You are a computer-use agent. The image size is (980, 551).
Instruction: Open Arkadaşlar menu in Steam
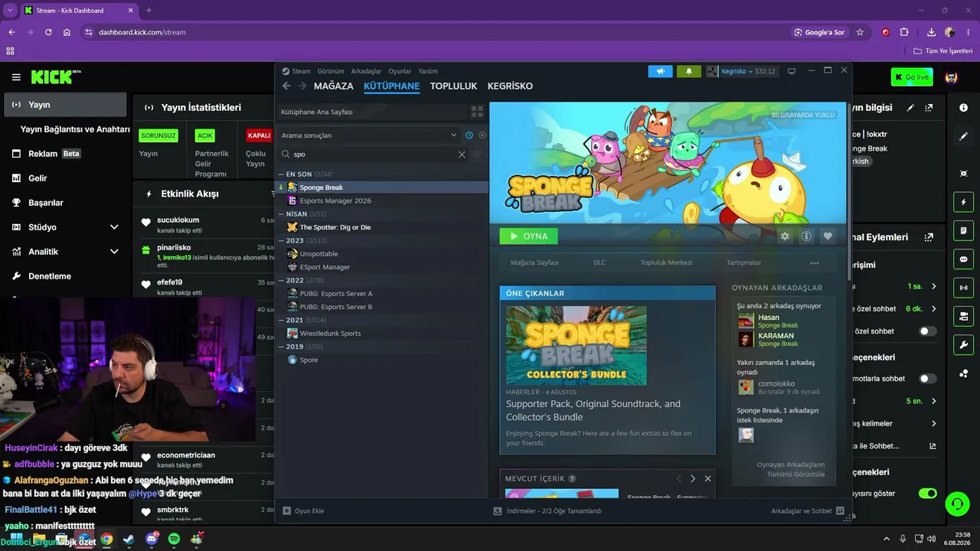click(x=366, y=71)
